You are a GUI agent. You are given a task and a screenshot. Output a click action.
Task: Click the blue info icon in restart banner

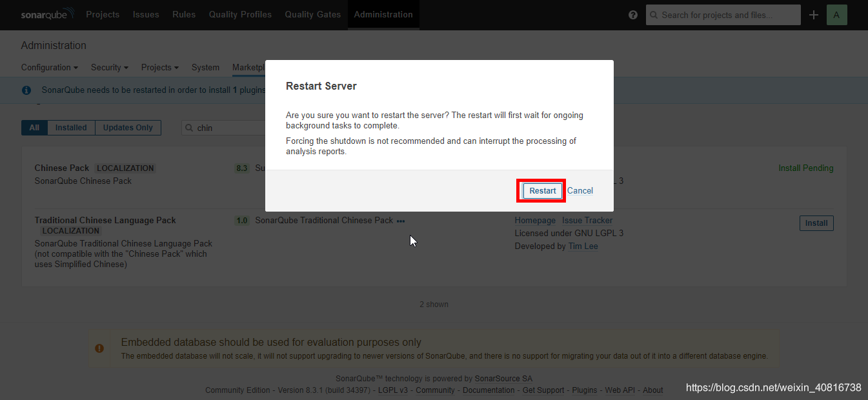(26, 90)
